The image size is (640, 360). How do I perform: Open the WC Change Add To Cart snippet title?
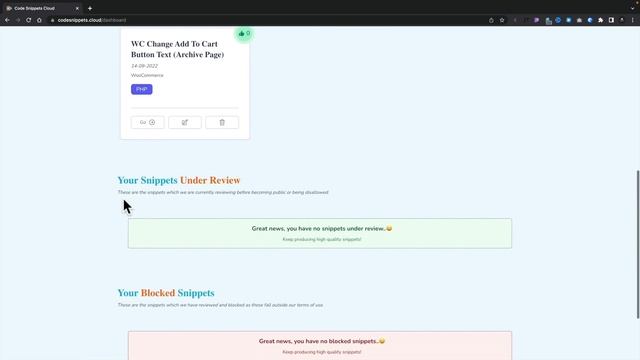177,49
